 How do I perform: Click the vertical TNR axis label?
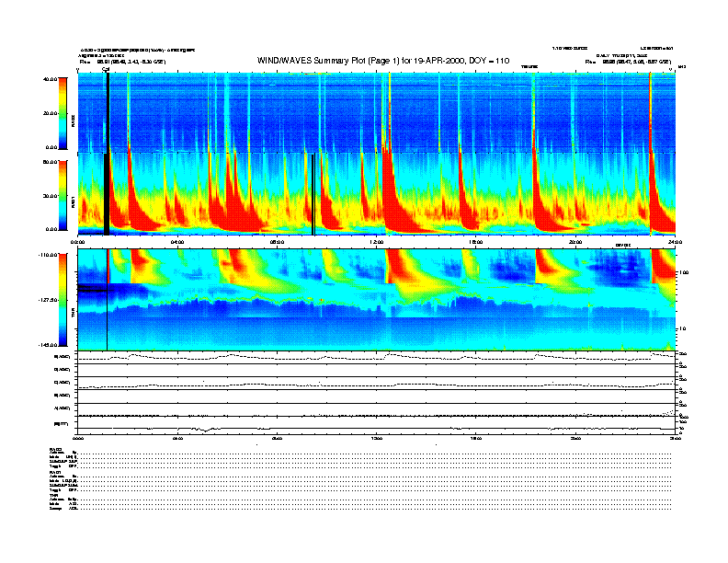(x=73, y=315)
